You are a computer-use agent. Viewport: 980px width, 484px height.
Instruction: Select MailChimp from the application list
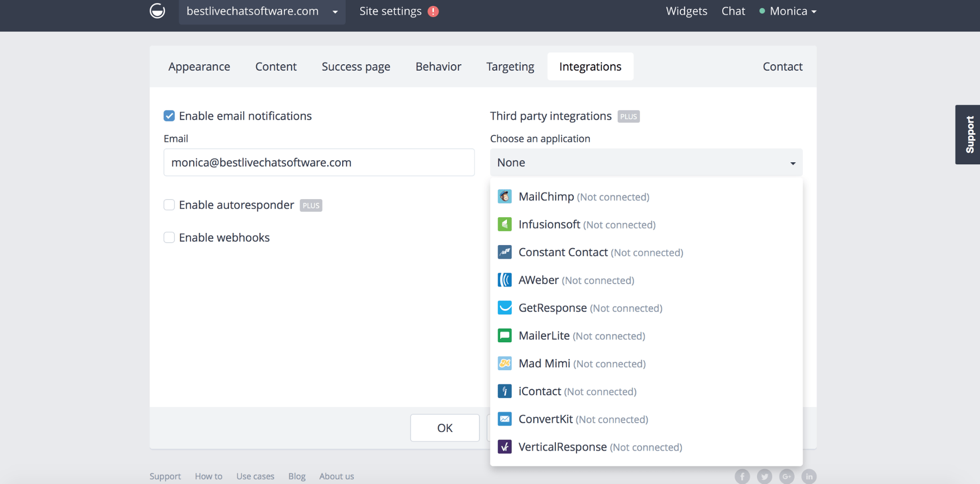click(x=646, y=197)
